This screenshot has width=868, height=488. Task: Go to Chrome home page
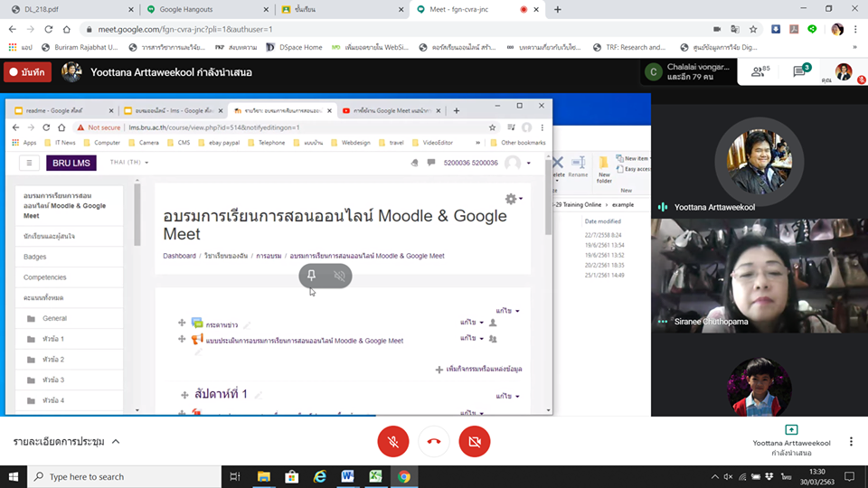pyautogui.click(x=66, y=29)
